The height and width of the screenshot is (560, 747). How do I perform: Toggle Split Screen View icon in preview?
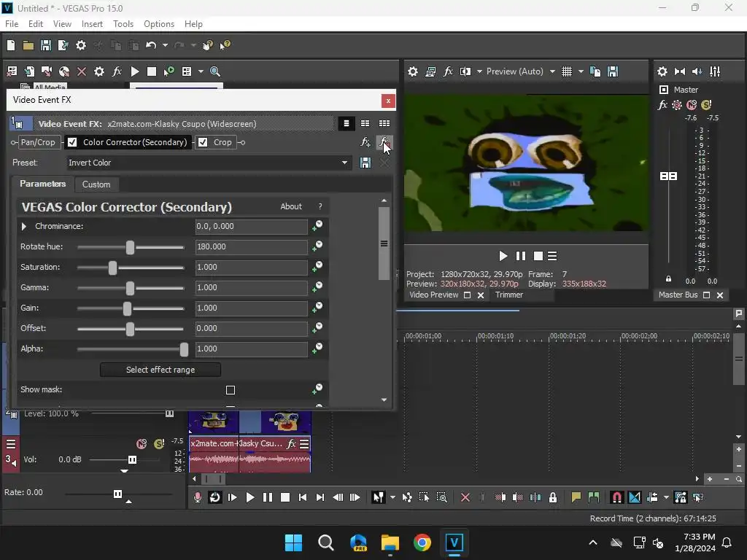(465, 71)
